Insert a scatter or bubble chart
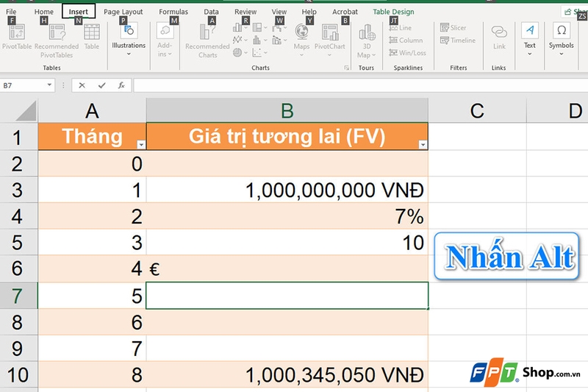This screenshot has height=392, width=588. pyautogui.click(x=257, y=52)
